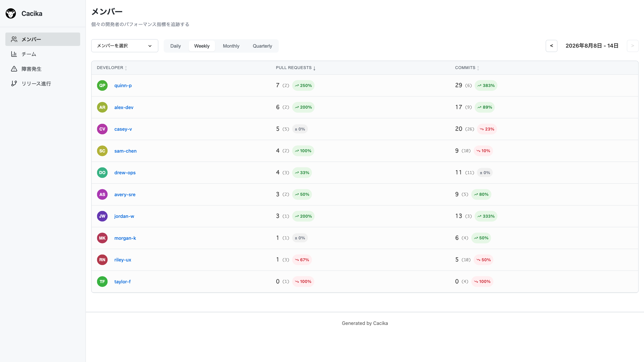Click the 383% commits trend badge

[x=486, y=85]
